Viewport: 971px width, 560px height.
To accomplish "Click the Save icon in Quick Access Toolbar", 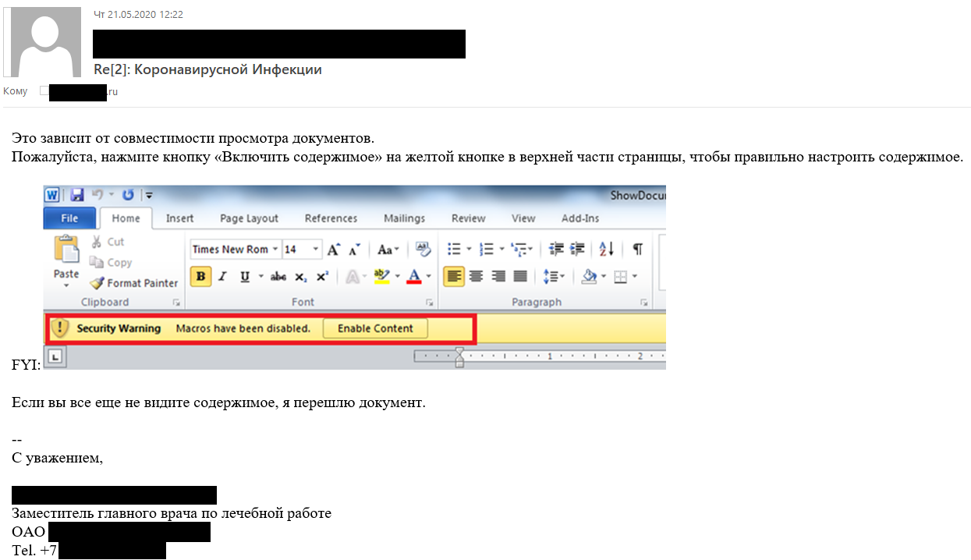I will click(x=77, y=195).
